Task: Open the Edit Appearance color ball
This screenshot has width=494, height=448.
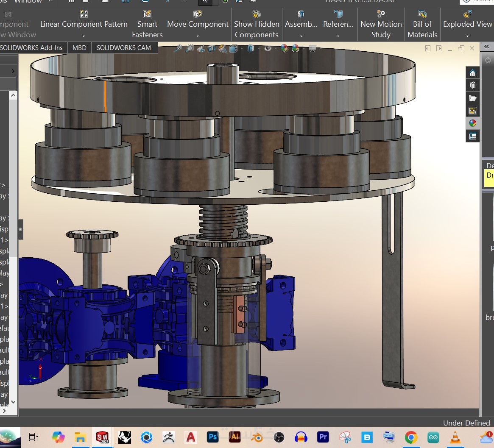Action: pyautogui.click(x=284, y=49)
